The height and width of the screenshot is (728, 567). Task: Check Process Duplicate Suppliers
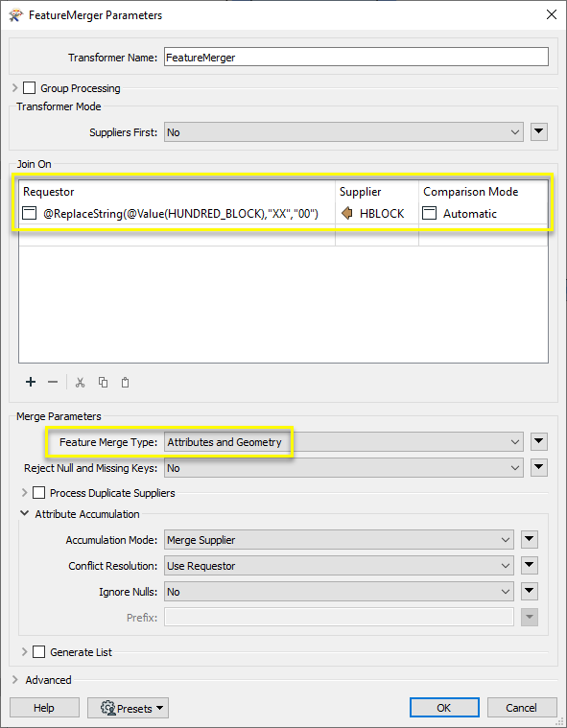39,493
